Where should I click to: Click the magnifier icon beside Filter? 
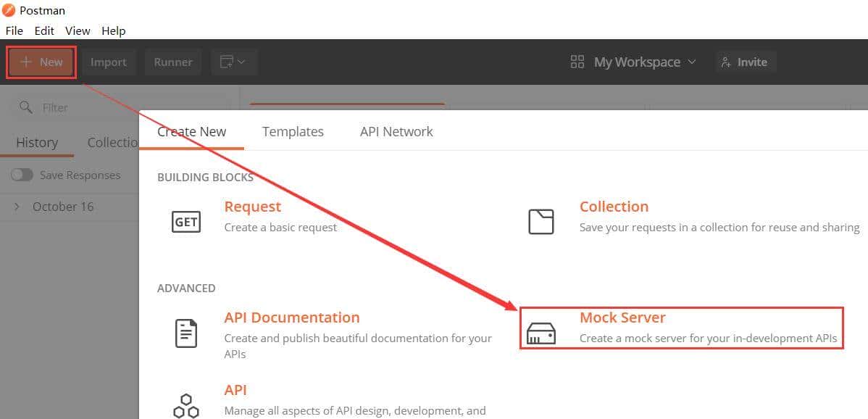tap(25, 107)
